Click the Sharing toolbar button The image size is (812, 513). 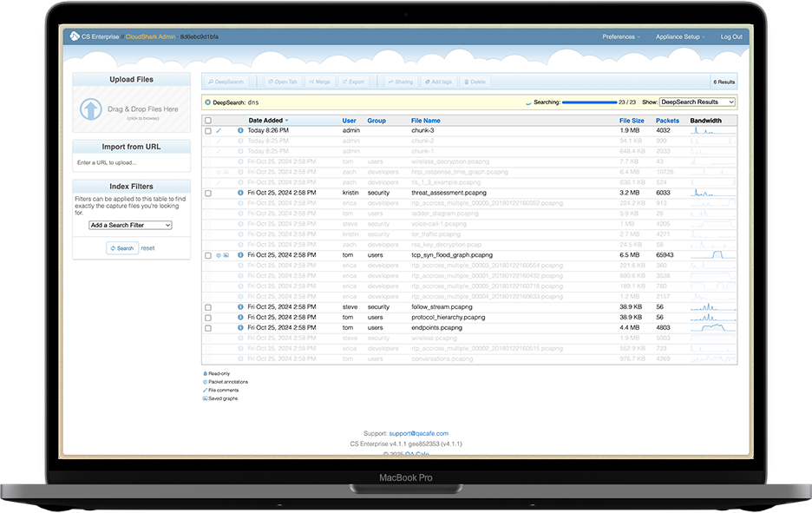(x=401, y=82)
